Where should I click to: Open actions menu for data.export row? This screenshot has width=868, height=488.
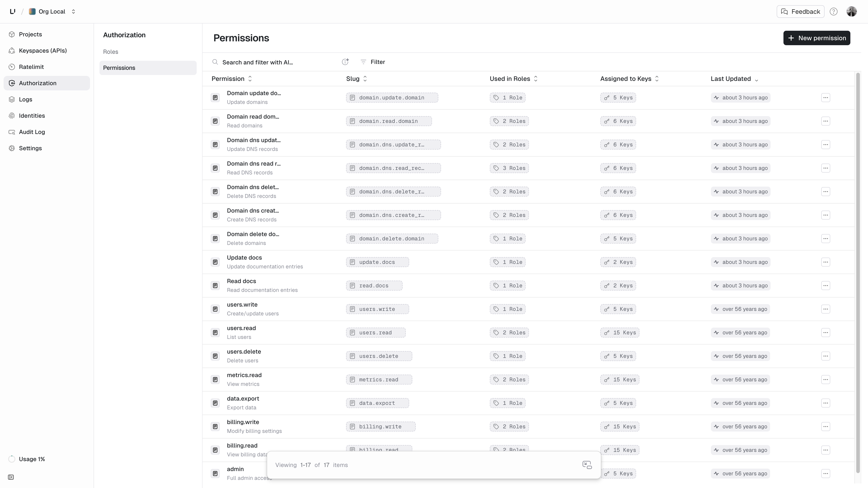pos(826,403)
